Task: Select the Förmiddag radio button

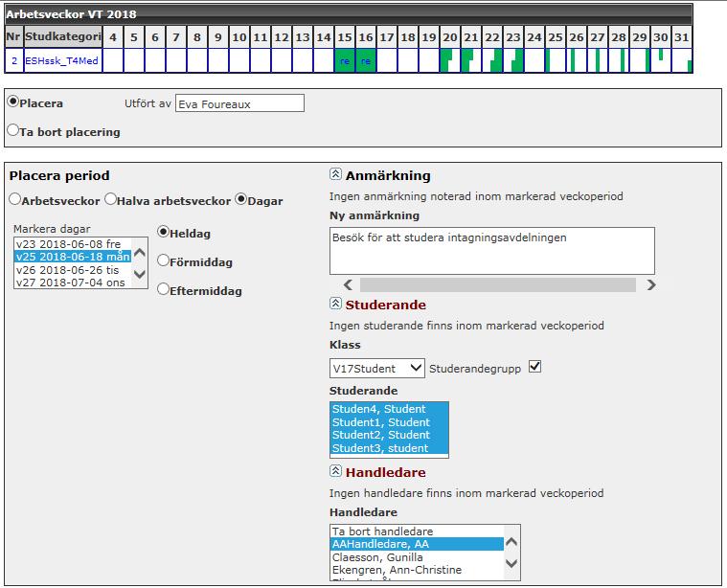Action: coord(163,260)
